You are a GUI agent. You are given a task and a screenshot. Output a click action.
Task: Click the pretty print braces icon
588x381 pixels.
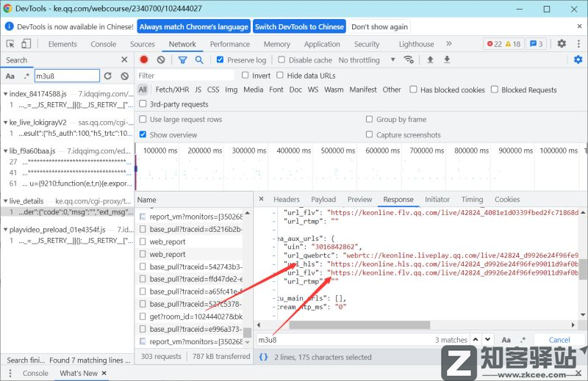[x=263, y=357]
